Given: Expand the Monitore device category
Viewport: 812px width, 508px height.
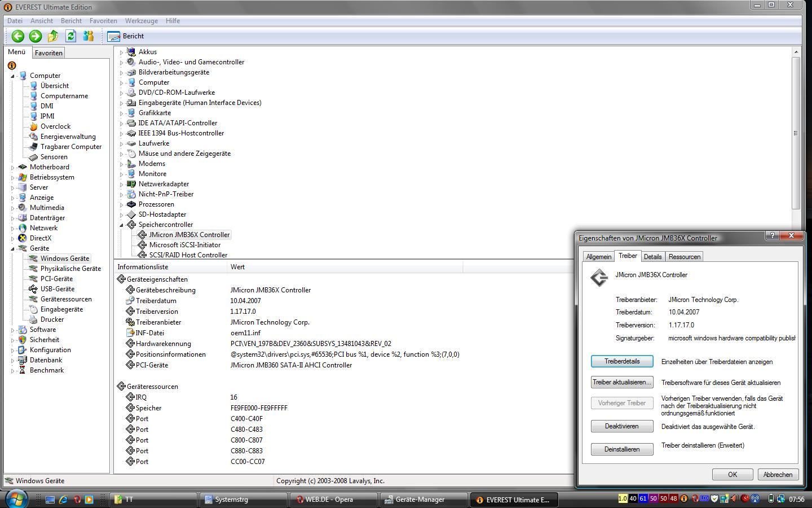Looking at the screenshot, I should 121,174.
